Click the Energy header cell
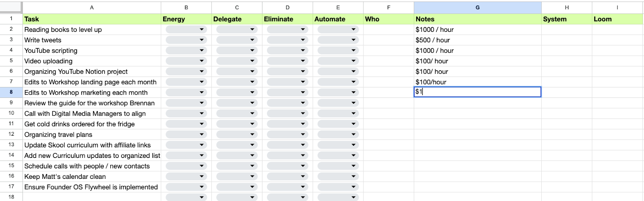The width and height of the screenshot is (644, 201). tap(186, 19)
